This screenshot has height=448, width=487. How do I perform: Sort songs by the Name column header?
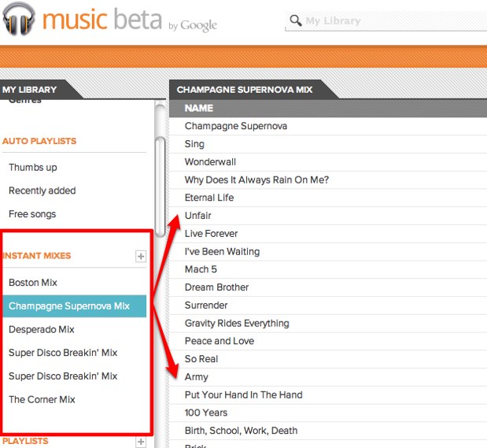tap(200, 108)
